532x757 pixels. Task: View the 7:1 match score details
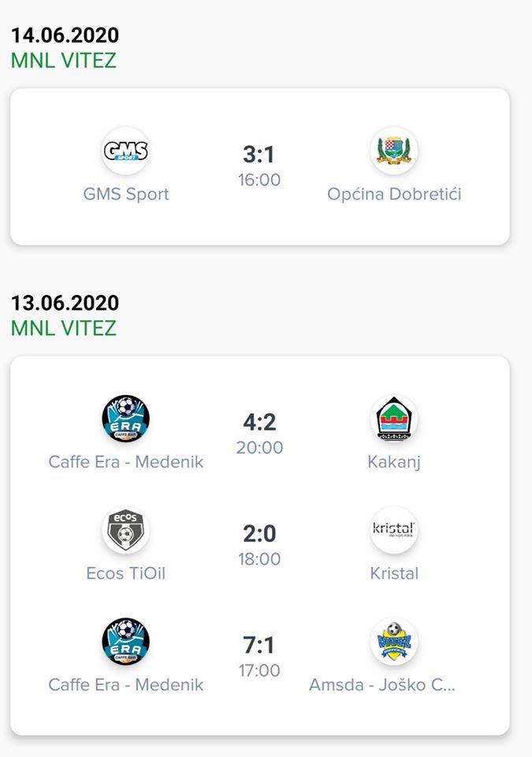pyautogui.click(x=259, y=645)
